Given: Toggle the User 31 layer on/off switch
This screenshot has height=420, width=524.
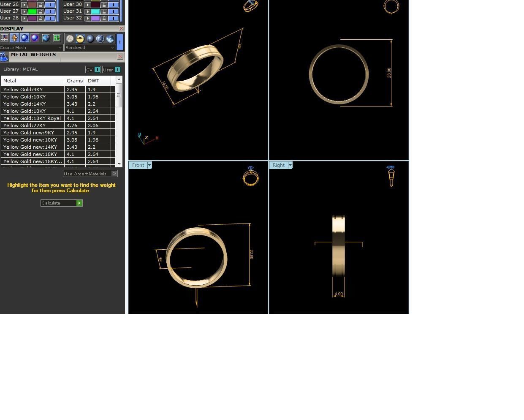Looking at the screenshot, I should coord(113,11).
